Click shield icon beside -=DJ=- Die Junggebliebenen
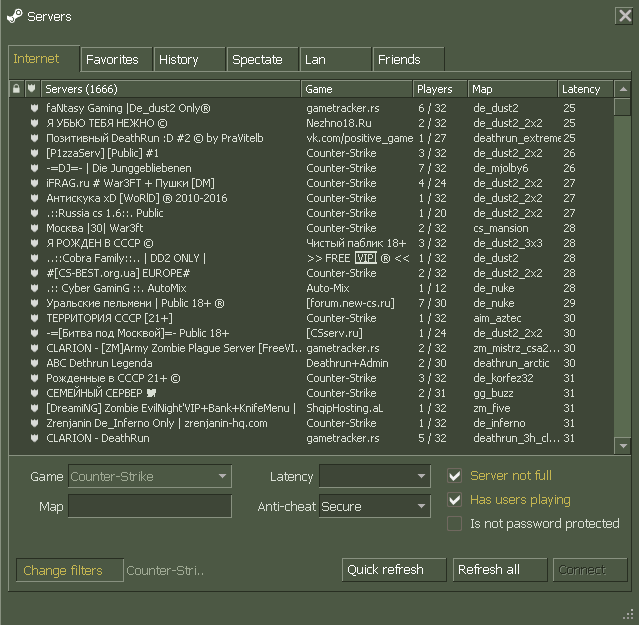Screen dimensions: 639x625 pos(35,168)
